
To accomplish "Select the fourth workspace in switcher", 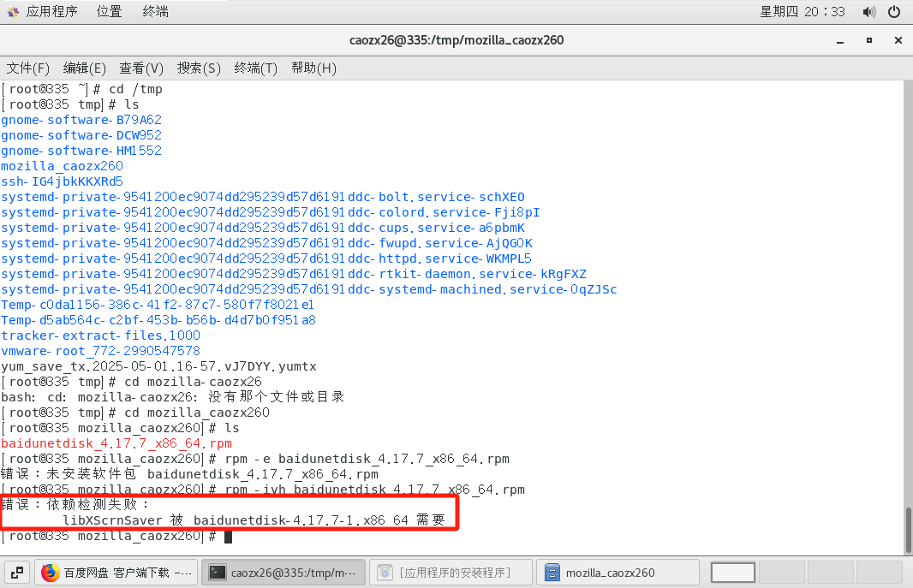I will point(880,573).
